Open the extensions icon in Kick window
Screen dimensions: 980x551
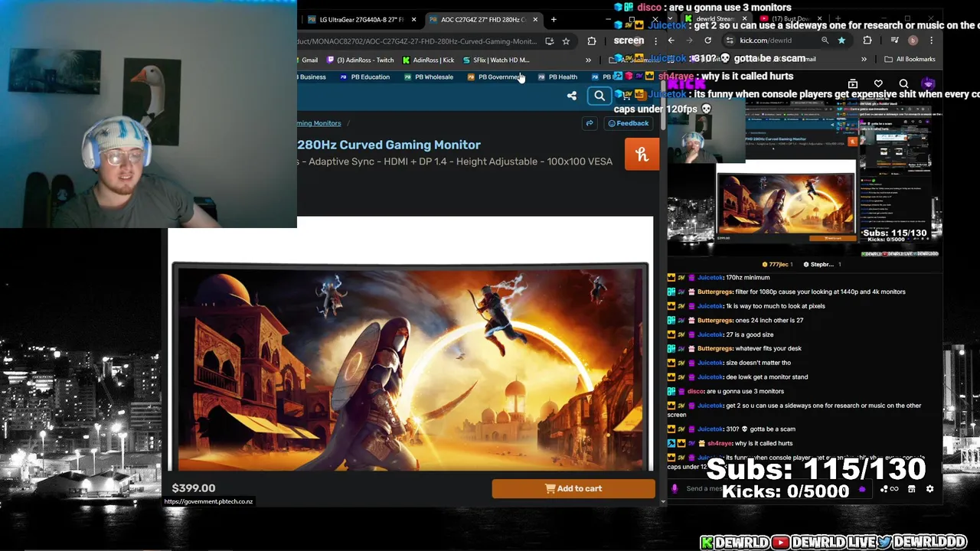pos(867,41)
